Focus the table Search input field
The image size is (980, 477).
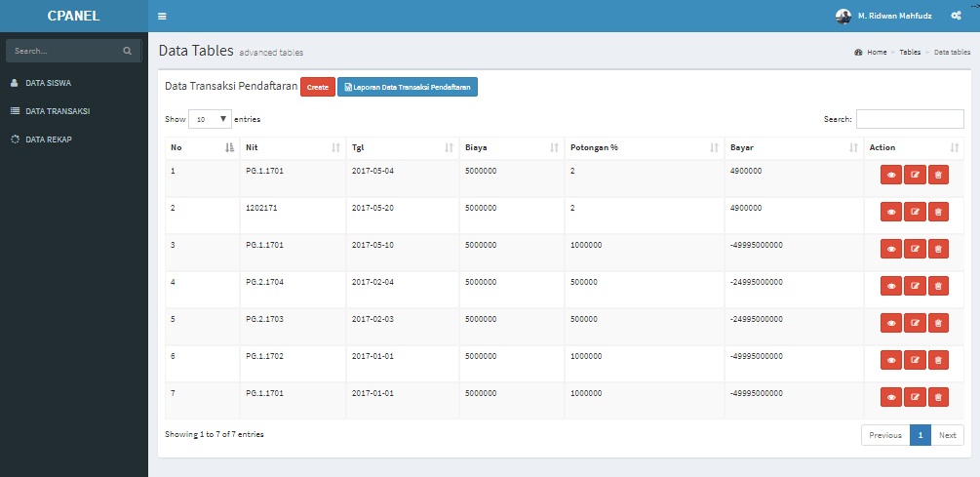[x=910, y=119]
